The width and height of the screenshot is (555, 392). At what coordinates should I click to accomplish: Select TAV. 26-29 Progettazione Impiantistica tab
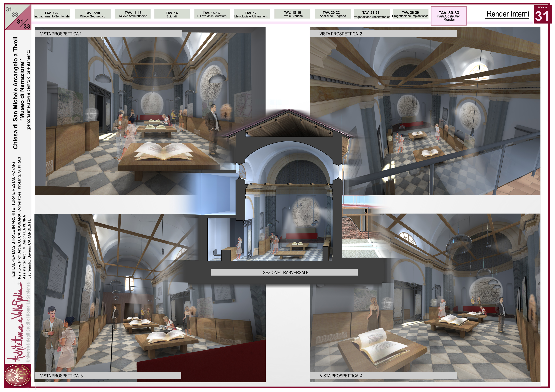(410, 14)
